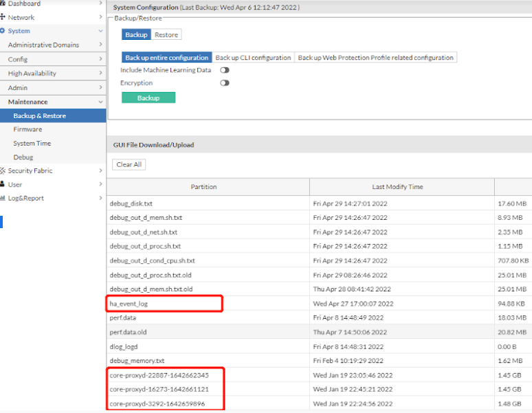Select the dlog_logd file
This screenshot has width=532, height=413.
(124, 347)
